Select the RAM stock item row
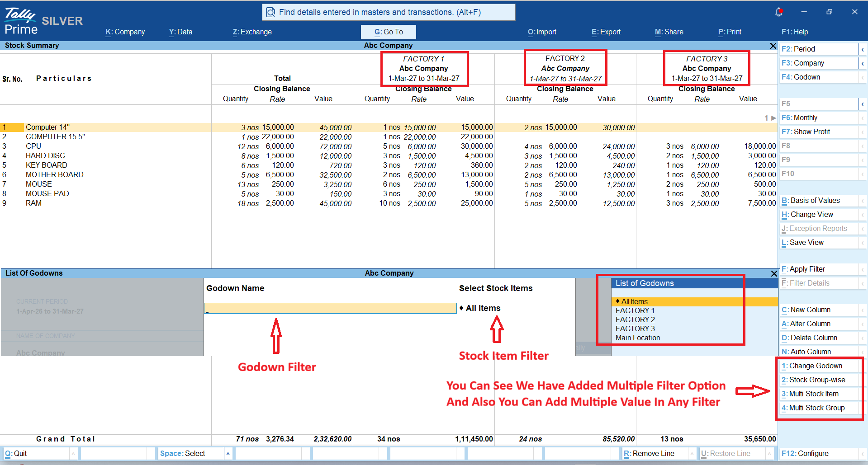 389,203
